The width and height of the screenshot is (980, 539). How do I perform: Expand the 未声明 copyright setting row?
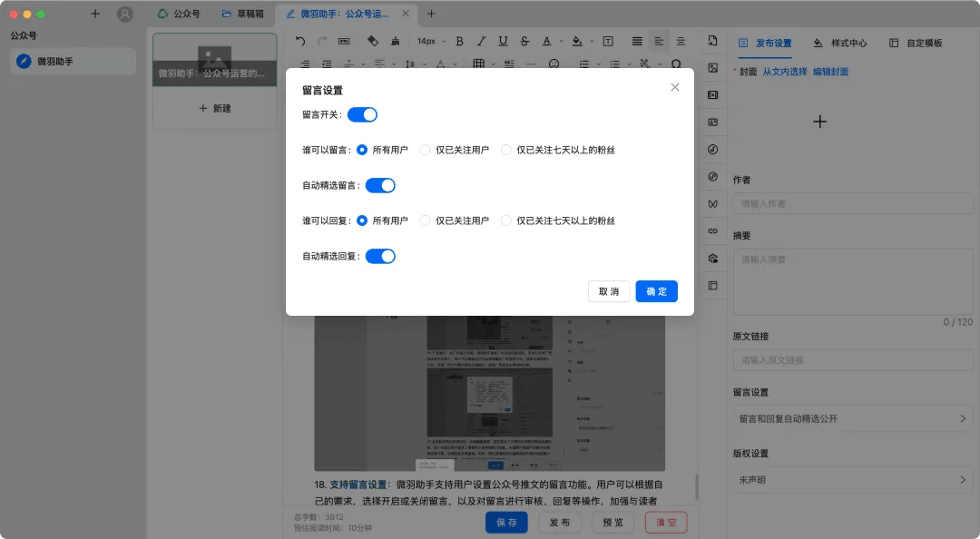point(851,480)
